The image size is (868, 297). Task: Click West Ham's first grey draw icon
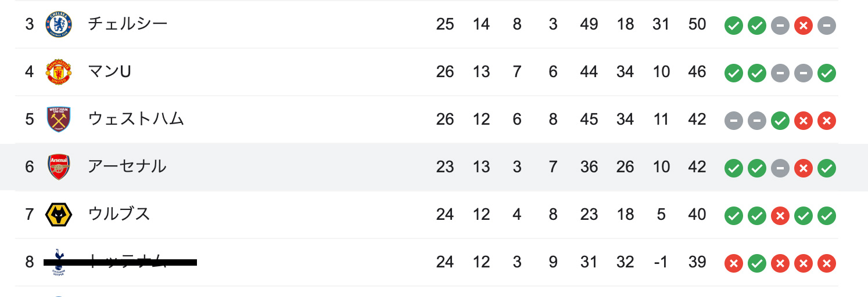[x=734, y=121]
